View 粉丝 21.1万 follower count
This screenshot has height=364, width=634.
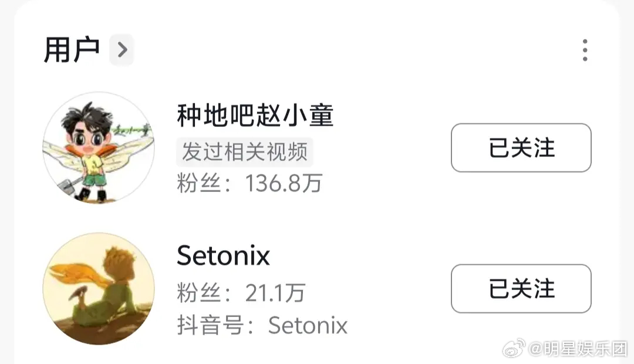(x=241, y=292)
